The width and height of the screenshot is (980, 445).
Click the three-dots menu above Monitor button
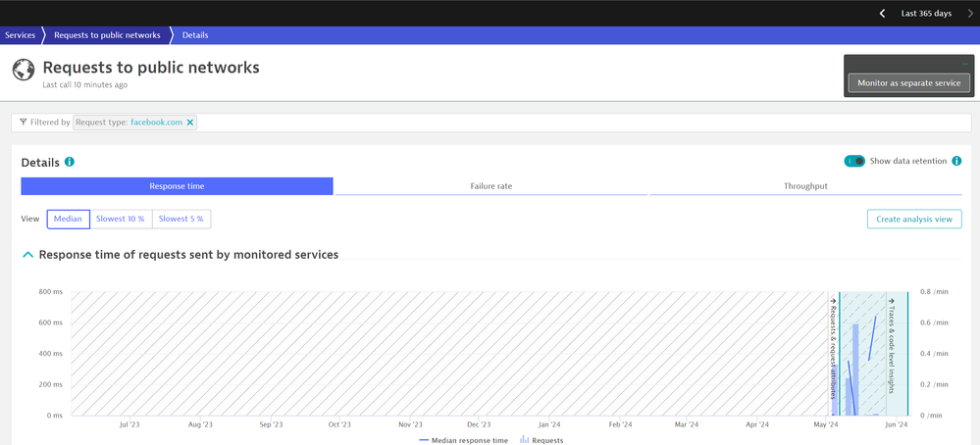coord(964,64)
